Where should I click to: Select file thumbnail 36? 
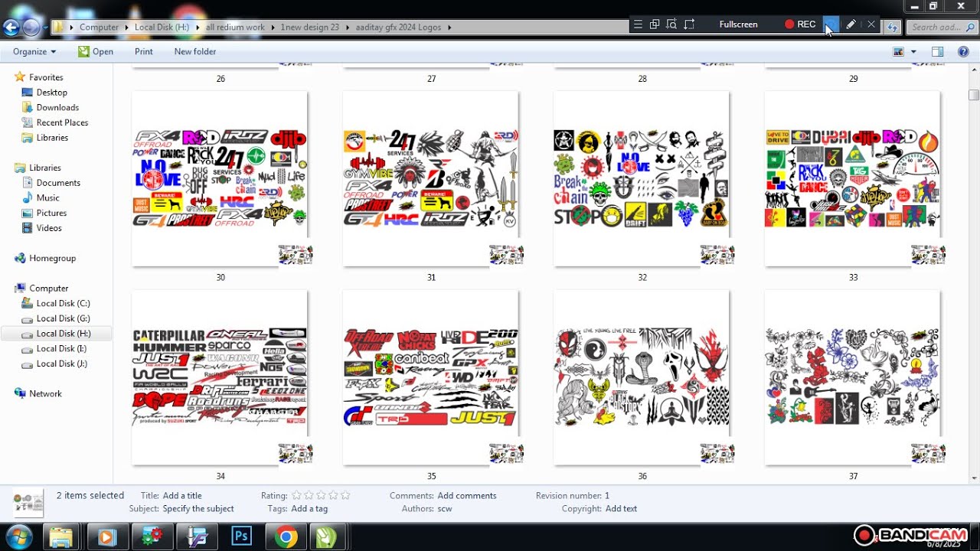(x=642, y=378)
